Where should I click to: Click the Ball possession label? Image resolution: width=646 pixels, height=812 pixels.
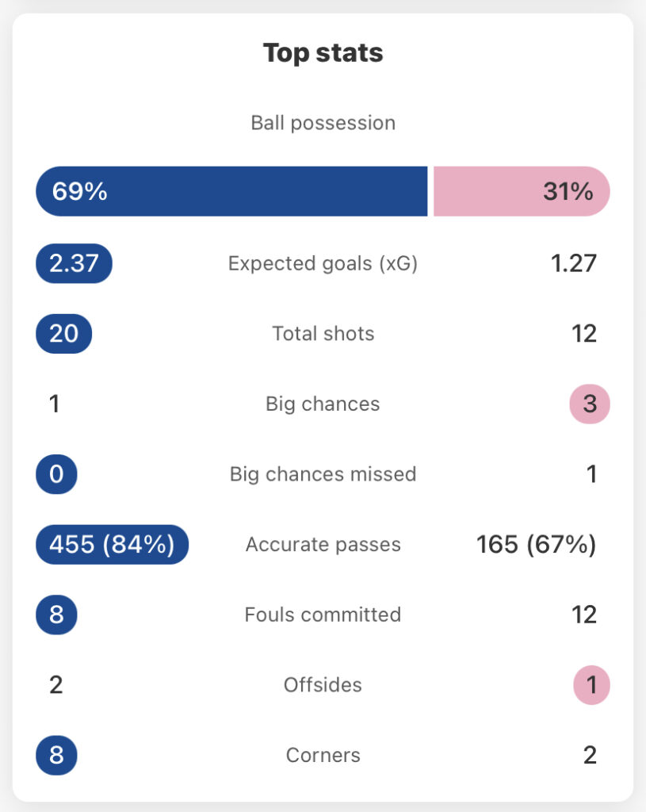[323, 123]
